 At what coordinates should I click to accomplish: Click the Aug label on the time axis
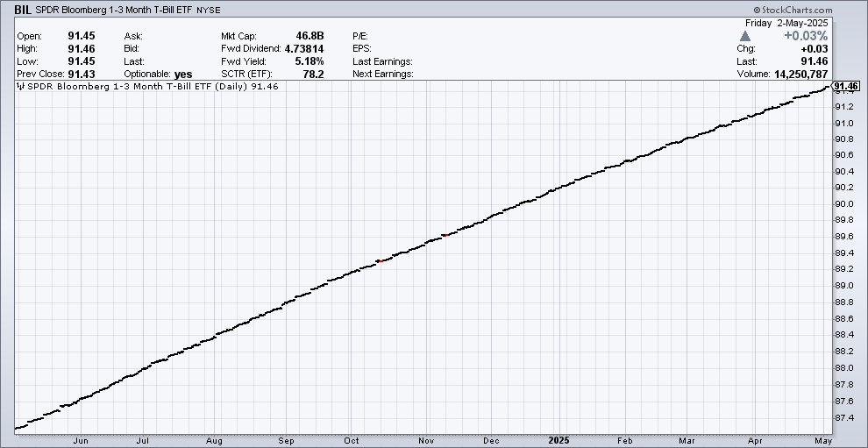click(x=214, y=441)
